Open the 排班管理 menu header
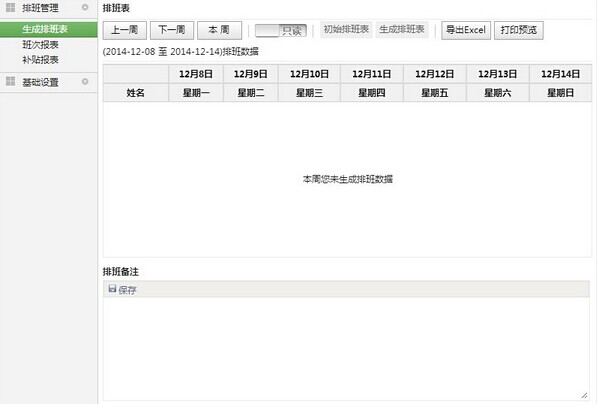597x408 pixels. click(49, 8)
